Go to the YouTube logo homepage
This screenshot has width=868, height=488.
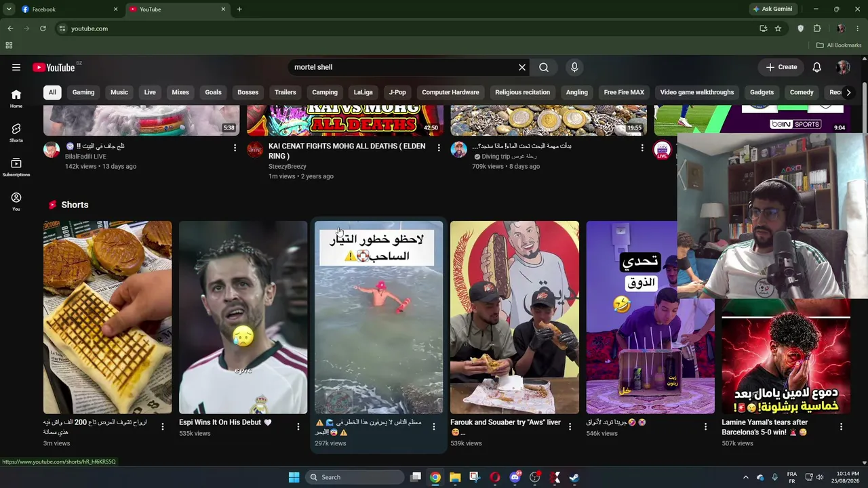(x=54, y=67)
